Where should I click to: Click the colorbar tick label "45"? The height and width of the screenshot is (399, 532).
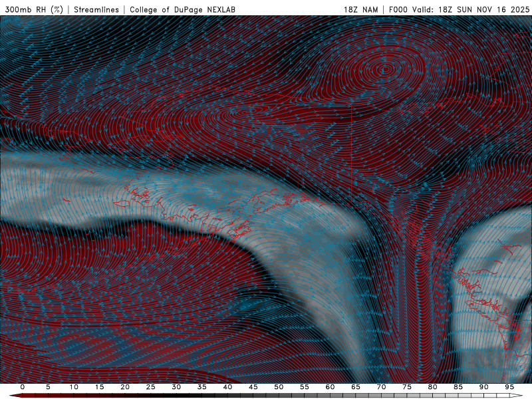tap(253, 387)
